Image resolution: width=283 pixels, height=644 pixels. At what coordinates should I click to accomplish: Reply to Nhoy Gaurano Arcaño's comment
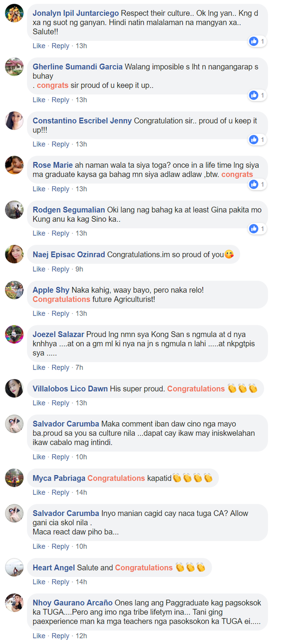tap(60, 636)
